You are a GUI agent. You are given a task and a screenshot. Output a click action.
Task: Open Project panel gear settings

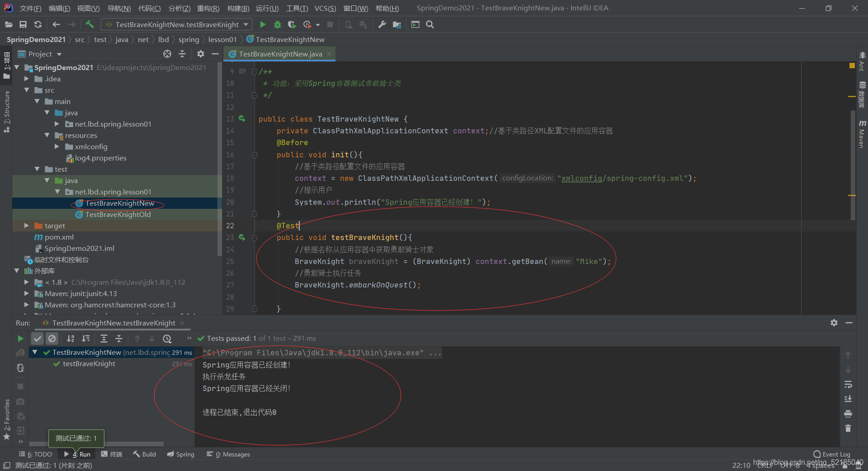[x=201, y=54]
